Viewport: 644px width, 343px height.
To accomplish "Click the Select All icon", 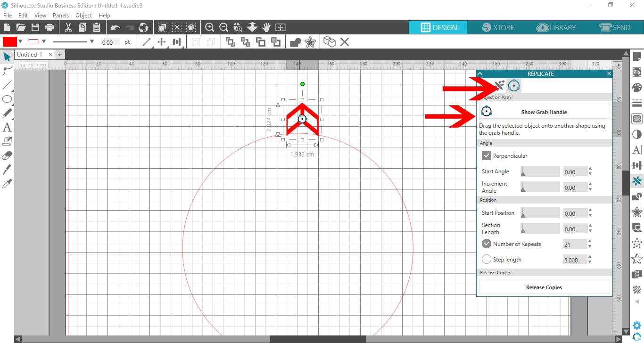I will [163, 27].
